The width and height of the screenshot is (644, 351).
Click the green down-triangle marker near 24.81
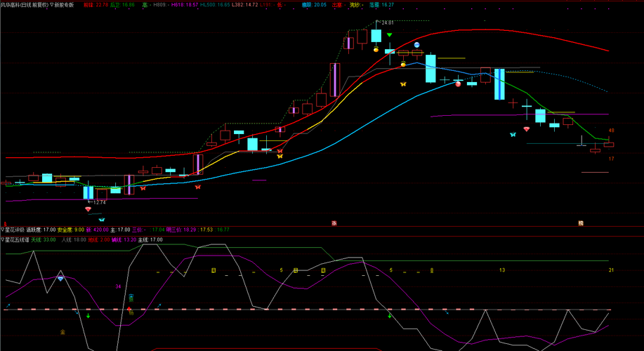[389, 35]
